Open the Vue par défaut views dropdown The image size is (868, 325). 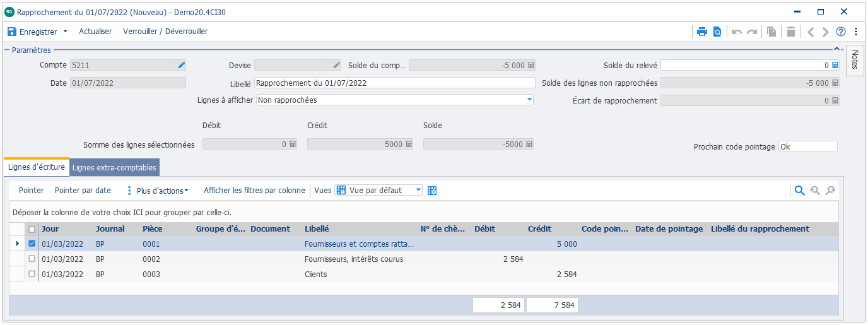pyautogui.click(x=418, y=191)
